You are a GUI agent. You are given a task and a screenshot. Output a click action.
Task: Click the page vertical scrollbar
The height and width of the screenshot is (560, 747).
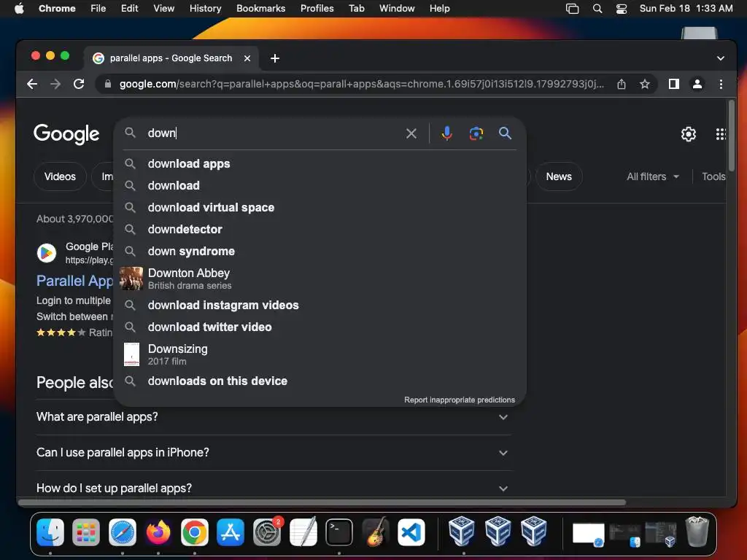[x=731, y=136]
